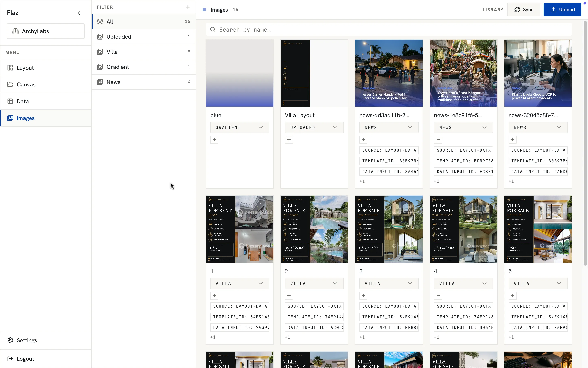The height and width of the screenshot is (368, 588).
Task: Click the ArchyLabs workspace building icon
Action: (x=16, y=31)
